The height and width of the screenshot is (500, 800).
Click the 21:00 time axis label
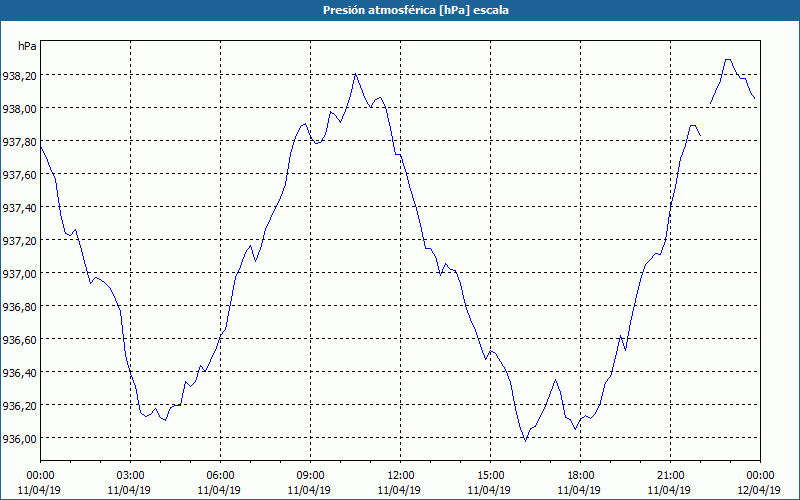(x=670, y=476)
